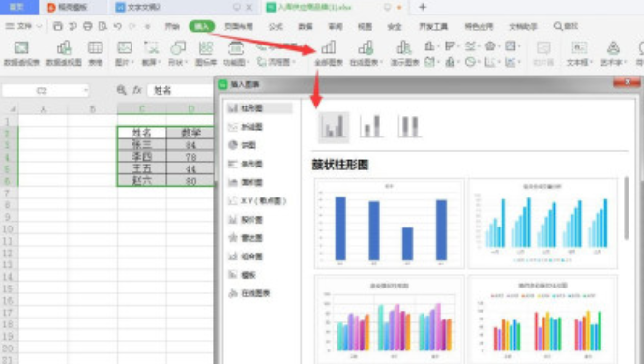Open the Data ribbon tab
Screen dimensions: 644x364
[306, 26]
